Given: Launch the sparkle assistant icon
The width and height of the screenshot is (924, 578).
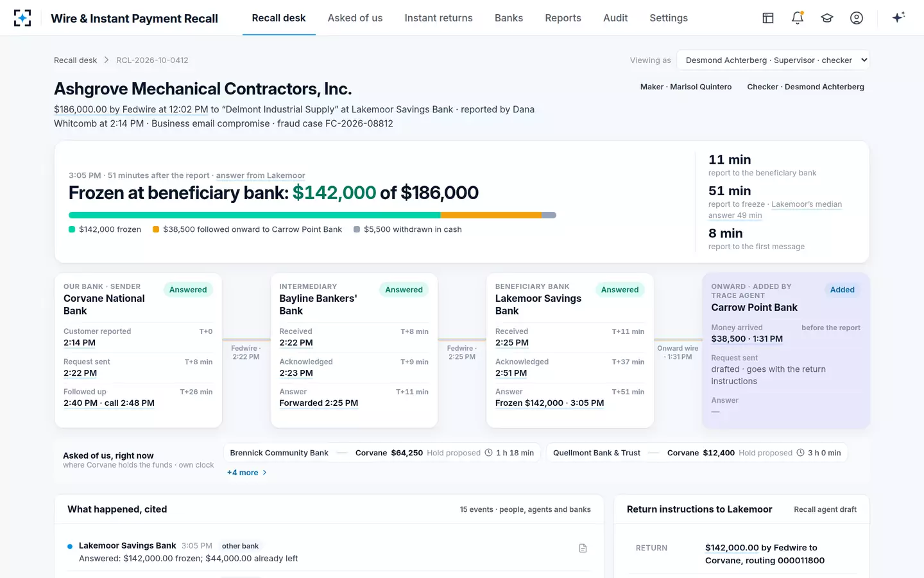Looking at the screenshot, I should click(898, 17).
